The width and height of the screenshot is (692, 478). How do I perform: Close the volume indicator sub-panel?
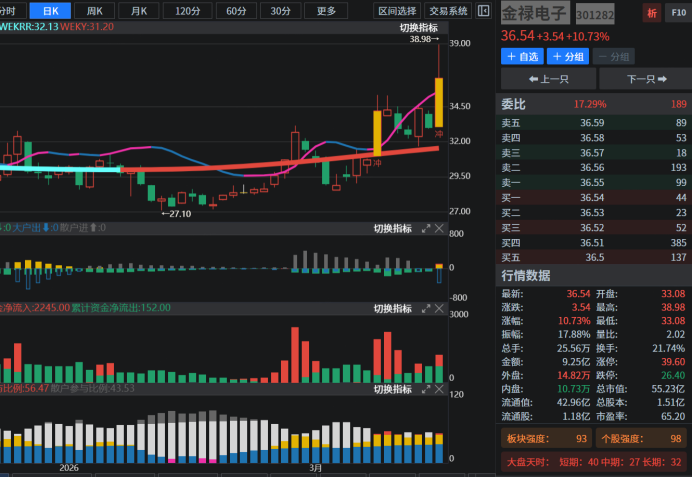click(x=441, y=229)
